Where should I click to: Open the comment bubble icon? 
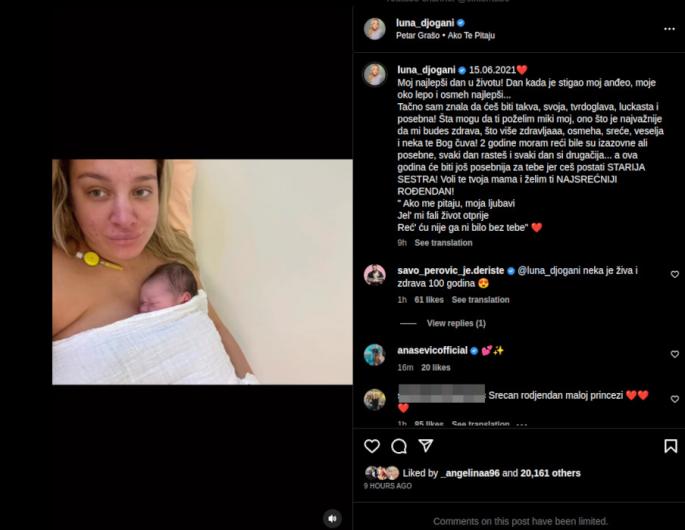(399, 446)
